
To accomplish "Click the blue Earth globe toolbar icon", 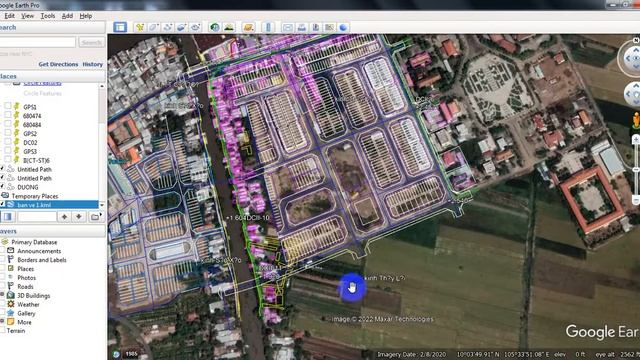I will click(x=343, y=27).
